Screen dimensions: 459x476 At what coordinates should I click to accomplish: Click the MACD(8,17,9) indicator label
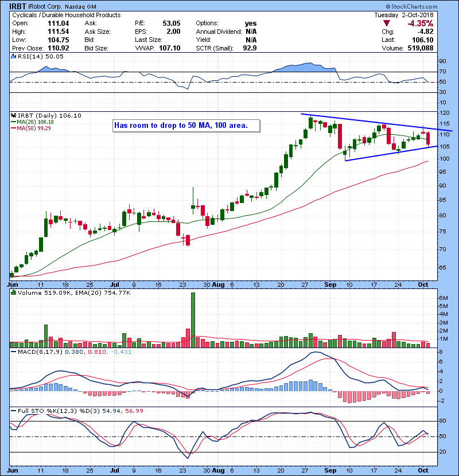[x=40, y=352]
